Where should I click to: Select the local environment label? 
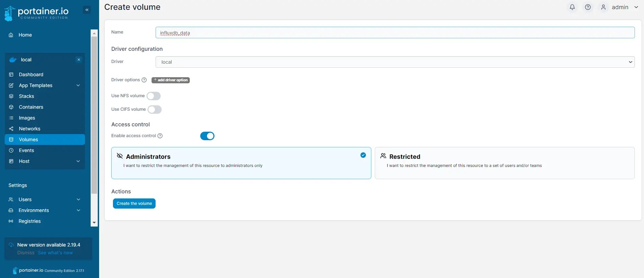[x=26, y=60]
